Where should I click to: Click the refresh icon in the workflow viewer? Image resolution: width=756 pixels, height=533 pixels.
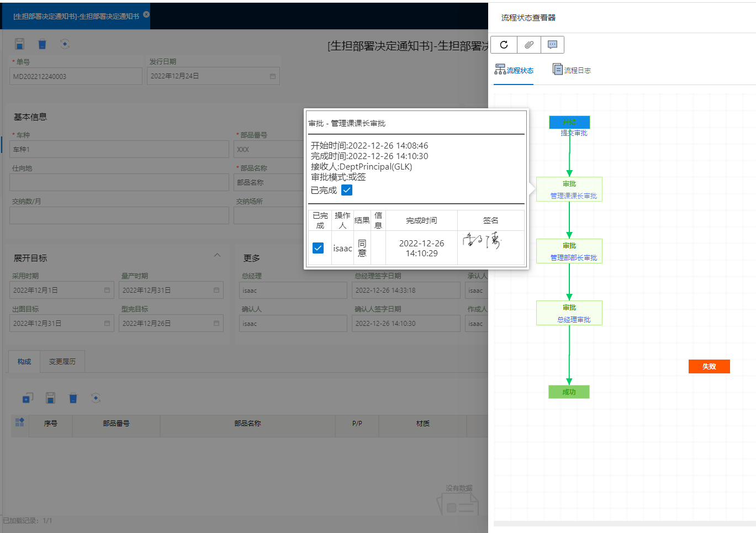[x=504, y=45]
